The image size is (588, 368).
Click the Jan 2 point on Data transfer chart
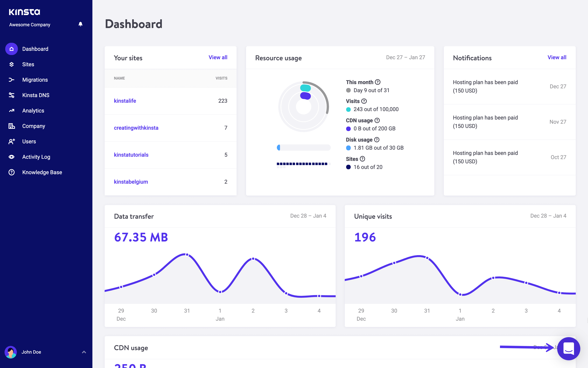253,259
